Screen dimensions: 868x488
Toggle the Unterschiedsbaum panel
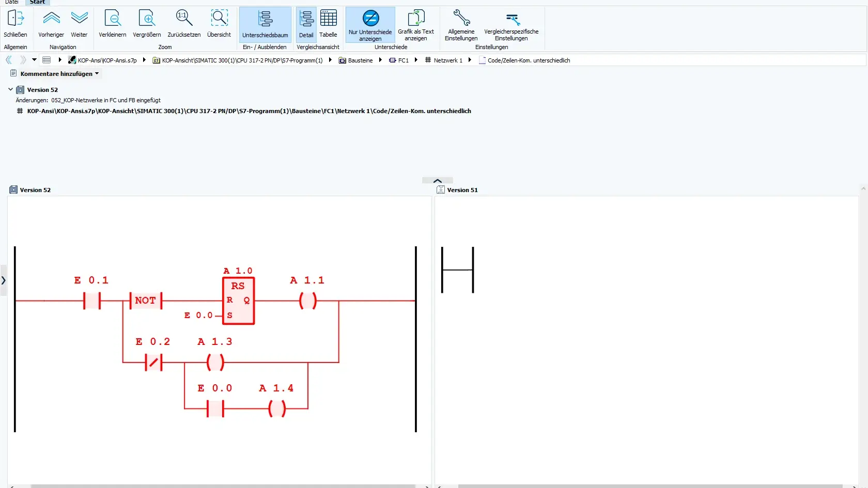(265, 24)
